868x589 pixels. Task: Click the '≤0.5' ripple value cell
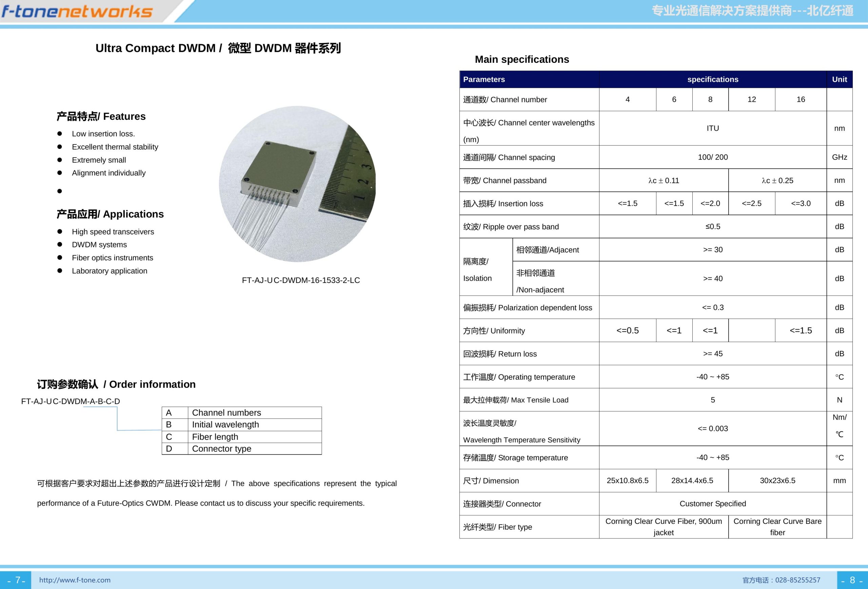[713, 227]
